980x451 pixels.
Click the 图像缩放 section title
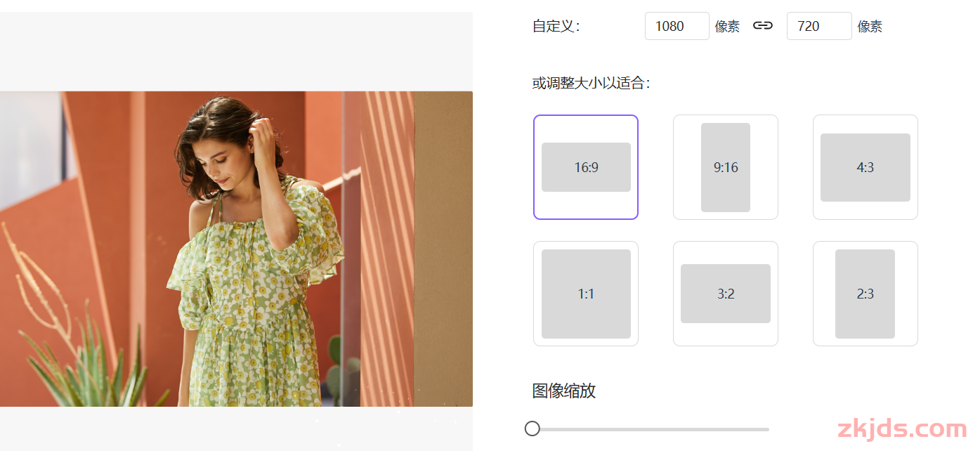(564, 391)
